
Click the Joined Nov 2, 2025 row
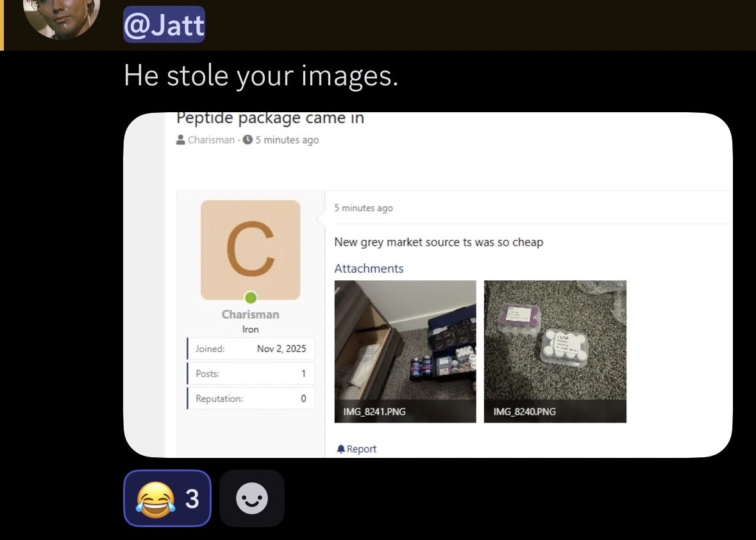tap(251, 349)
